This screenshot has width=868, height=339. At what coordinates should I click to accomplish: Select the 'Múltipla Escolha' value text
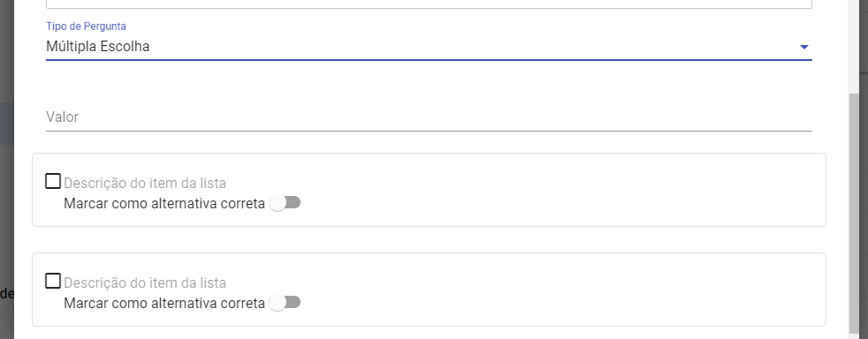pos(98,47)
